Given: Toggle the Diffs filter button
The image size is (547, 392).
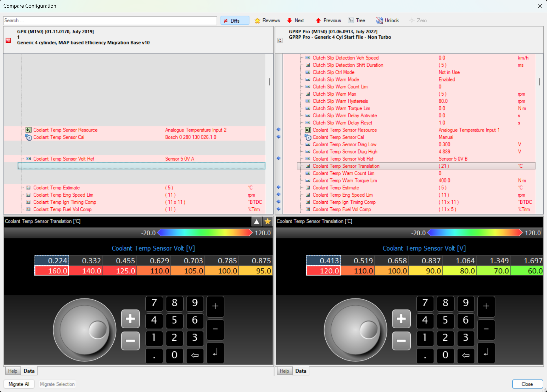Looking at the screenshot, I should point(235,21).
